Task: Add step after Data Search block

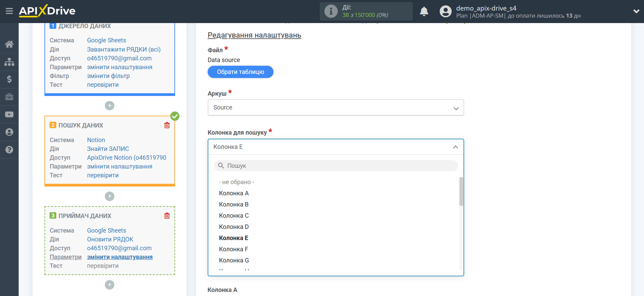Action: tap(110, 196)
